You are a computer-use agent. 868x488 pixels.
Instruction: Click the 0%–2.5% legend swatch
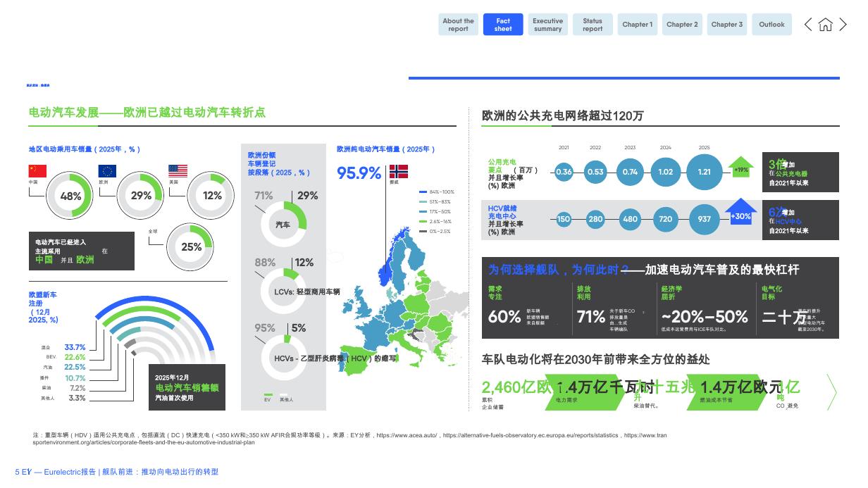click(423, 231)
